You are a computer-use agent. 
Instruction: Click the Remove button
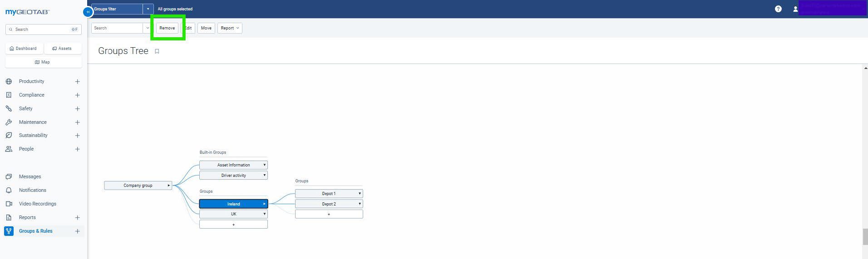[167, 28]
